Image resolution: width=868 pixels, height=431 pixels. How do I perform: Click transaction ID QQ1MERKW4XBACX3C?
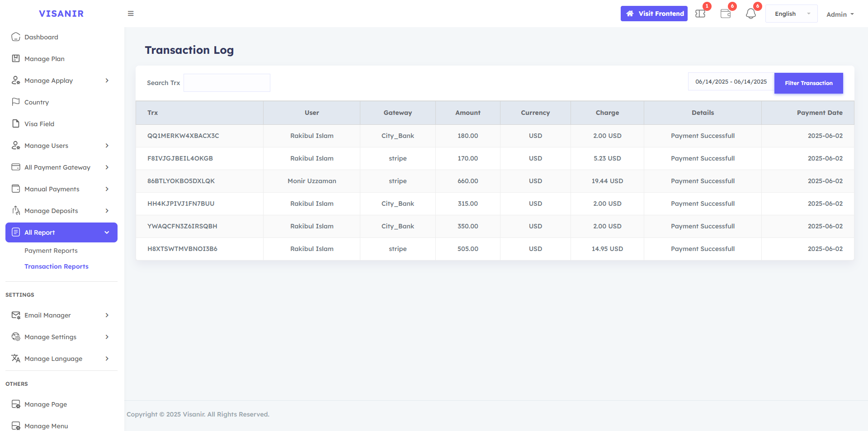tap(183, 136)
